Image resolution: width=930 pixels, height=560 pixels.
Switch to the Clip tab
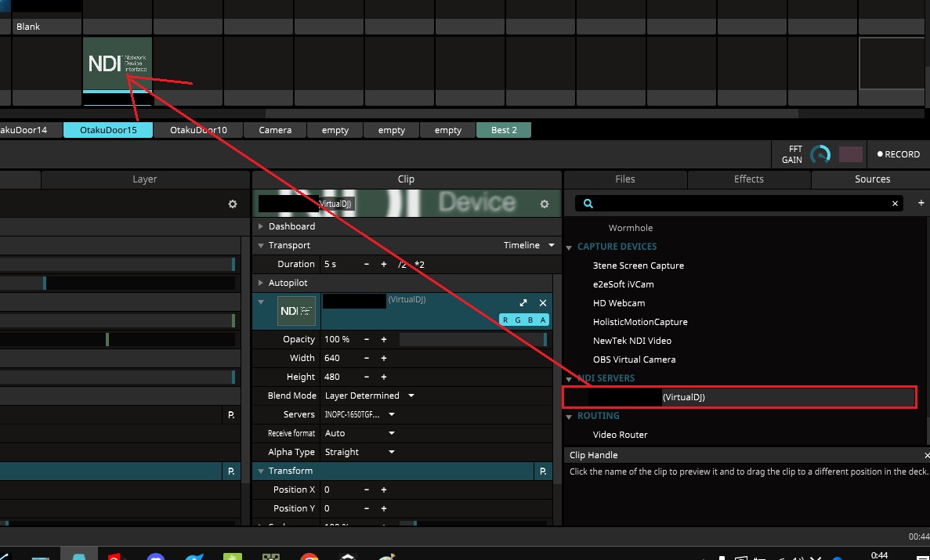pyautogui.click(x=407, y=179)
